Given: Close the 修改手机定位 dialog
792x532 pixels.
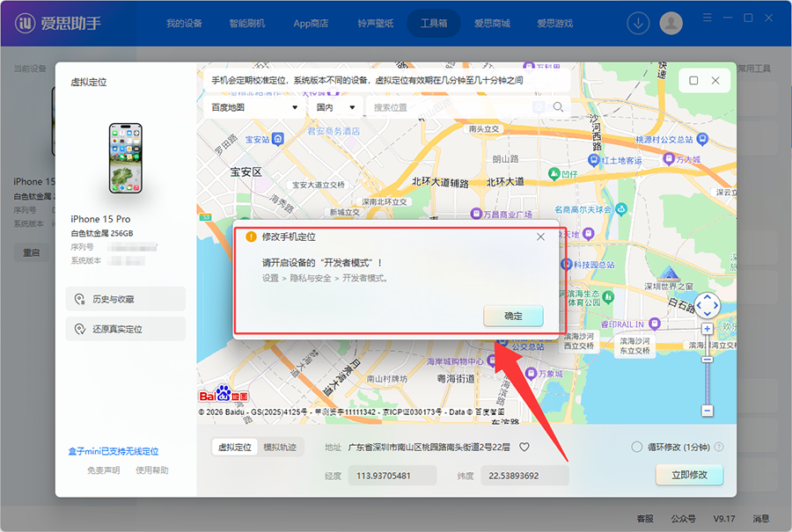Looking at the screenshot, I should pyautogui.click(x=540, y=237).
